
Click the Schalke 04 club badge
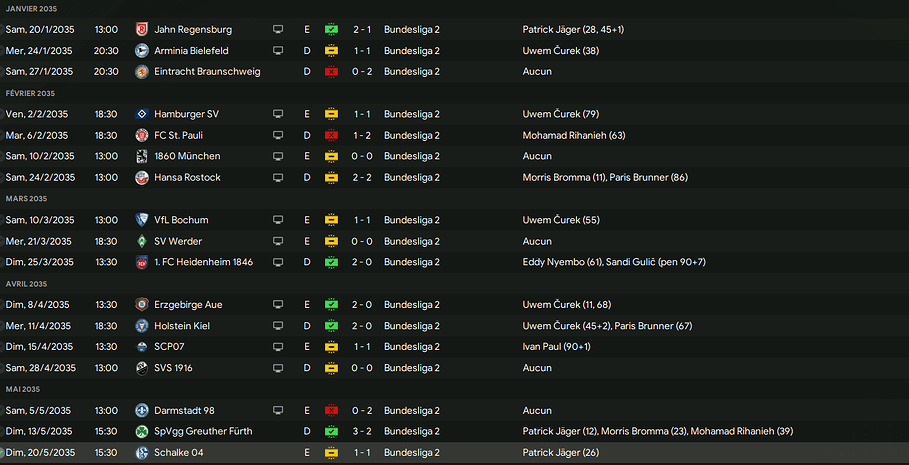(x=142, y=453)
